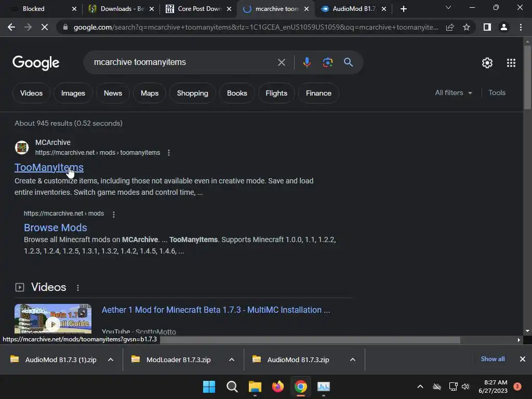This screenshot has height=399, width=532.
Task: Switch to AudioMod B1.7 tab
Action: point(353,9)
